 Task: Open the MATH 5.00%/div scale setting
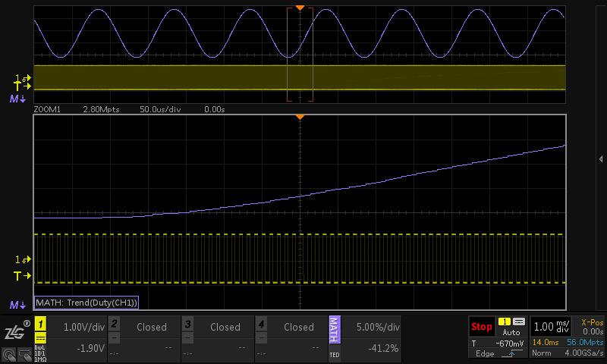pos(378,328)
